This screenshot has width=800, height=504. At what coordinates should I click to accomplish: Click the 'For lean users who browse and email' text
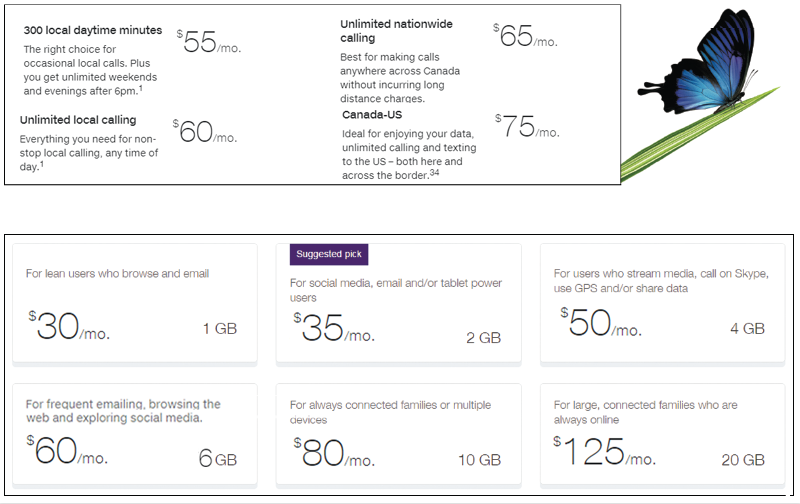coord(117,273)
